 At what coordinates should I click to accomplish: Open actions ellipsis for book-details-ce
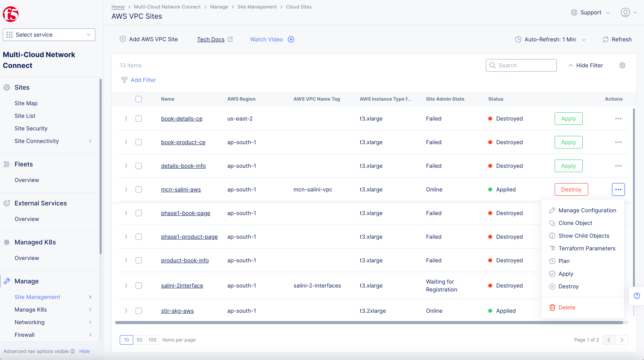click(x=618, y=119)
